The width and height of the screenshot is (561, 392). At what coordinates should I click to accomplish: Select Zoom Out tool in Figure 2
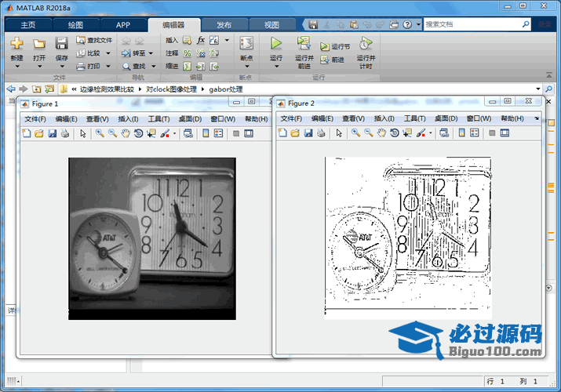tap(369, 133)
